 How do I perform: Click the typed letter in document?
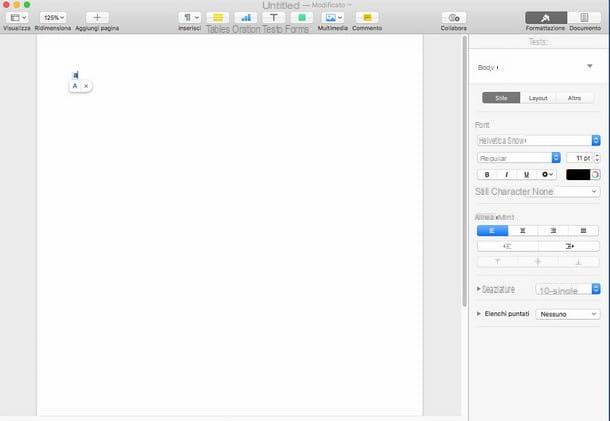point(76,75)
